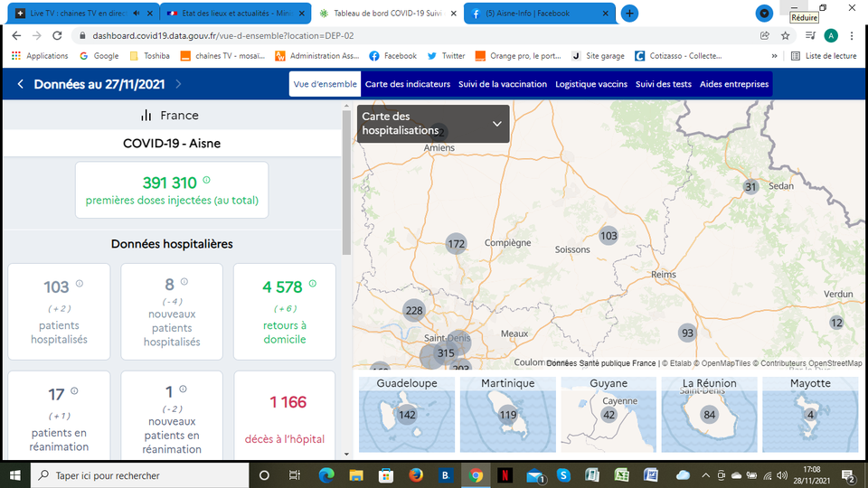Mute the Live TV tab audio icon
The height and width of the screenshot is (488, 868).
coord(137,14)
